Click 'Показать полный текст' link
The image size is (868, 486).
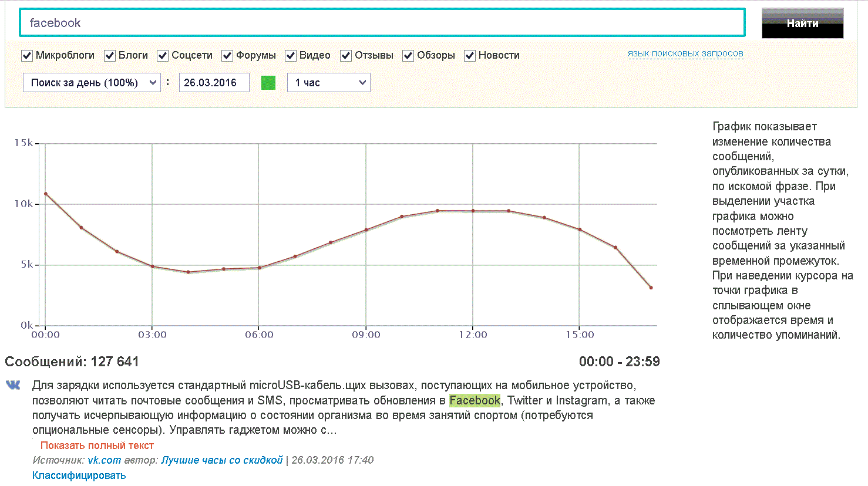97,446
